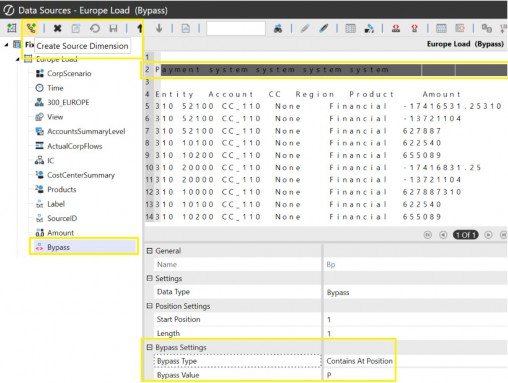Click the cancel changes undo icon

(95, 28)
